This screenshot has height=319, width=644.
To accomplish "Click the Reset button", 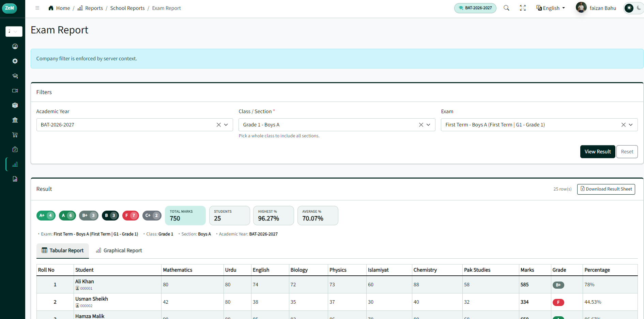I will 627,152.
